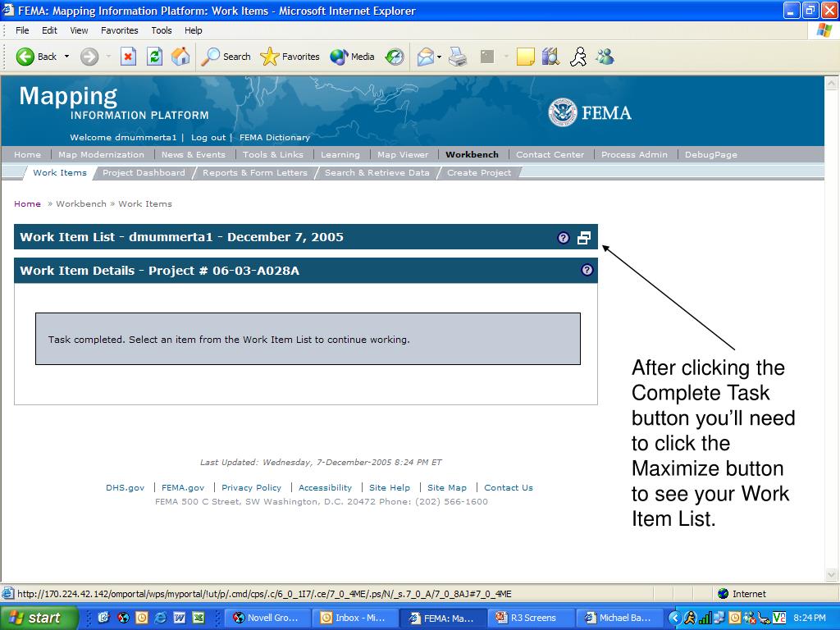Viewport: 840px width, 630px height.
Task: Open the FEMA.gov footer link
Action: (x=183, y=487)
